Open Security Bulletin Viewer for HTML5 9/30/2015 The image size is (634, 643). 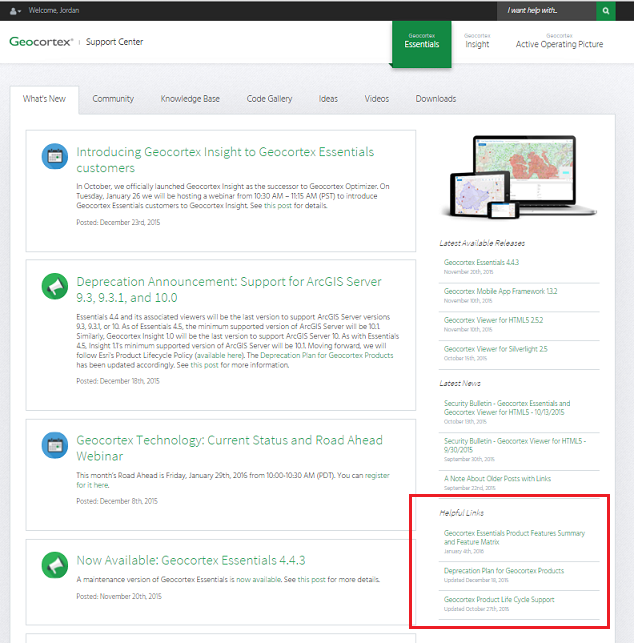click(x=515, y=445)
